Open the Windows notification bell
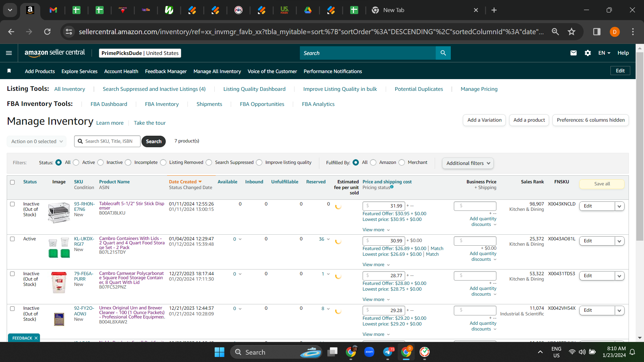 point(632,352)
